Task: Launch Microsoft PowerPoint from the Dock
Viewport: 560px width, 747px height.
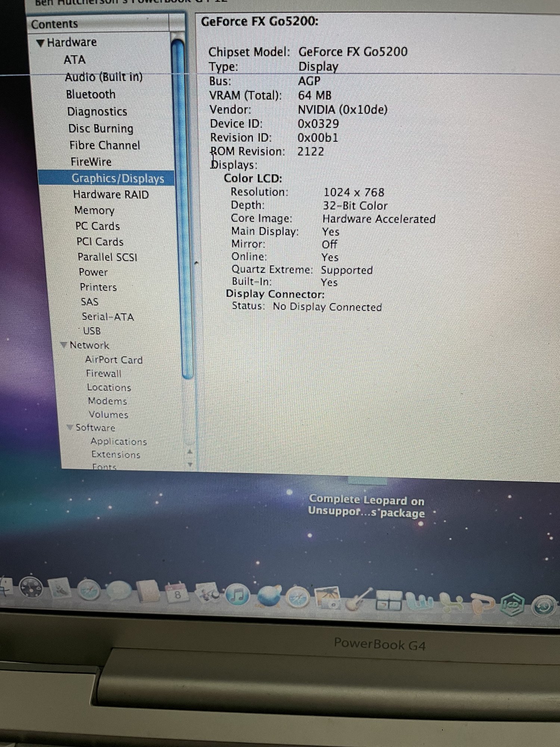Action: coord(483,604)
